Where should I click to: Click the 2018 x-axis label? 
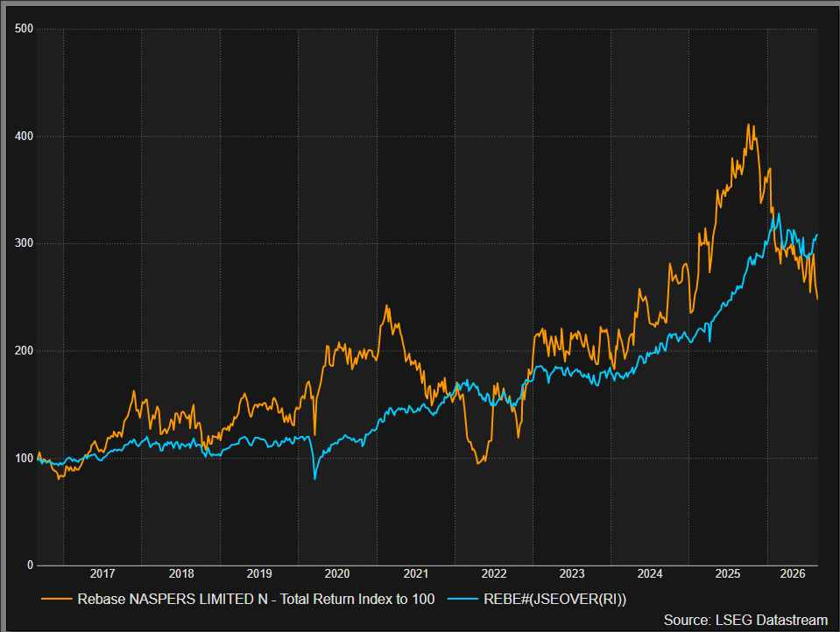(181, 573)
